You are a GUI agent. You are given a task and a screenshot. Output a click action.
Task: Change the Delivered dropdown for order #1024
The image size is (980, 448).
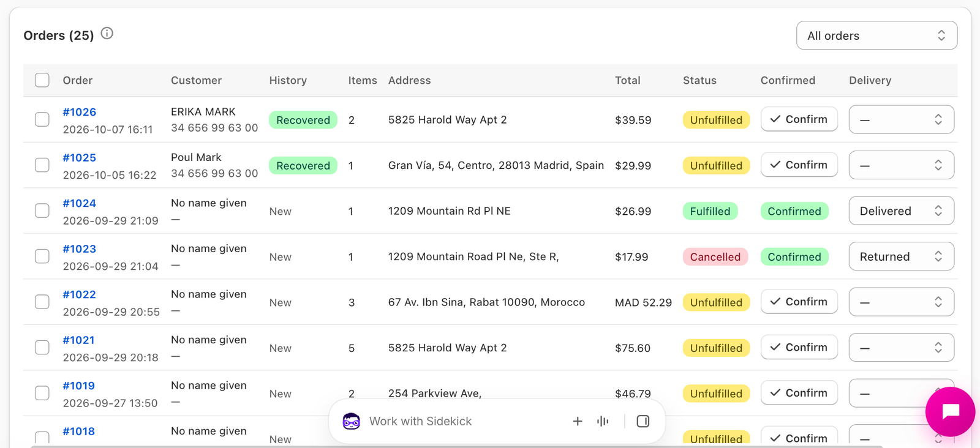901,211
